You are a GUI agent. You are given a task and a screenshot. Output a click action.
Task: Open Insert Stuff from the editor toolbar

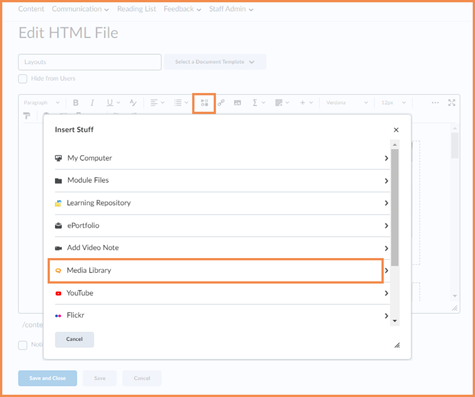click(x=204, y=103)
